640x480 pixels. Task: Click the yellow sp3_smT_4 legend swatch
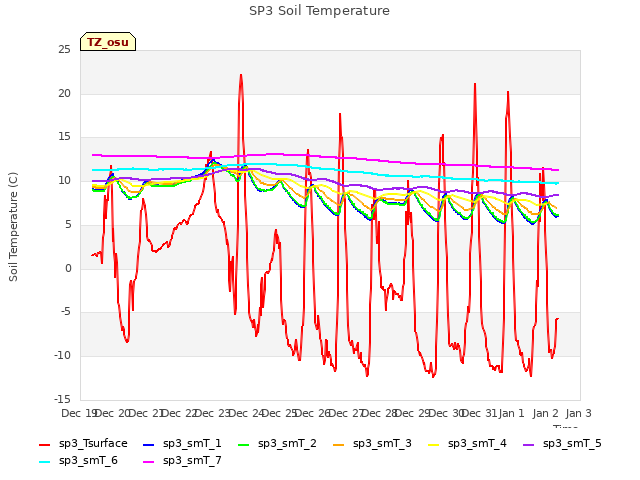click(433, 444)
